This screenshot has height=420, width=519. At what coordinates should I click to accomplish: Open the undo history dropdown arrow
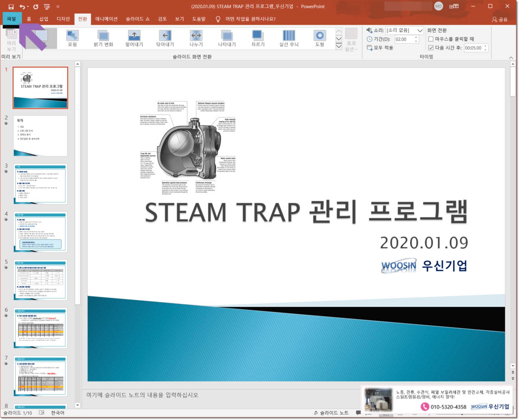click(28, 6)
